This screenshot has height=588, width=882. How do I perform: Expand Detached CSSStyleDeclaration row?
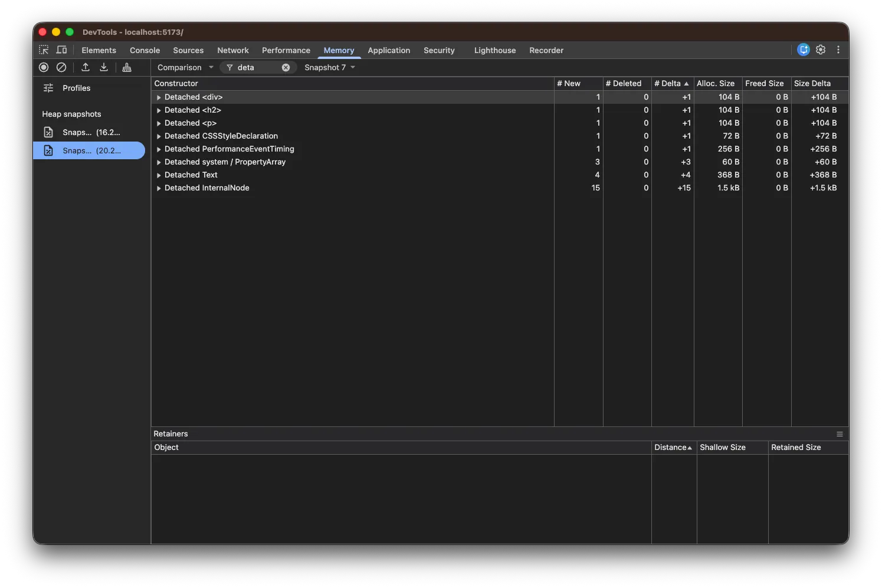159,136
